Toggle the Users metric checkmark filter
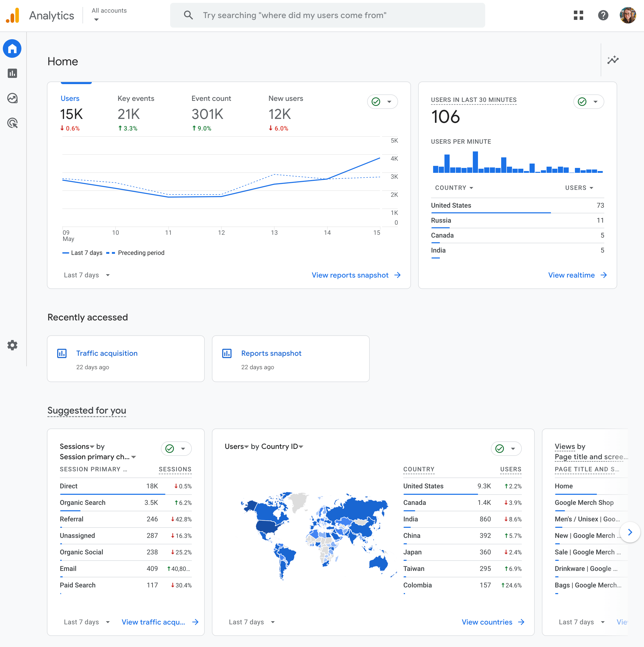Viewport: 644px width, 647px height. point(376,102)
